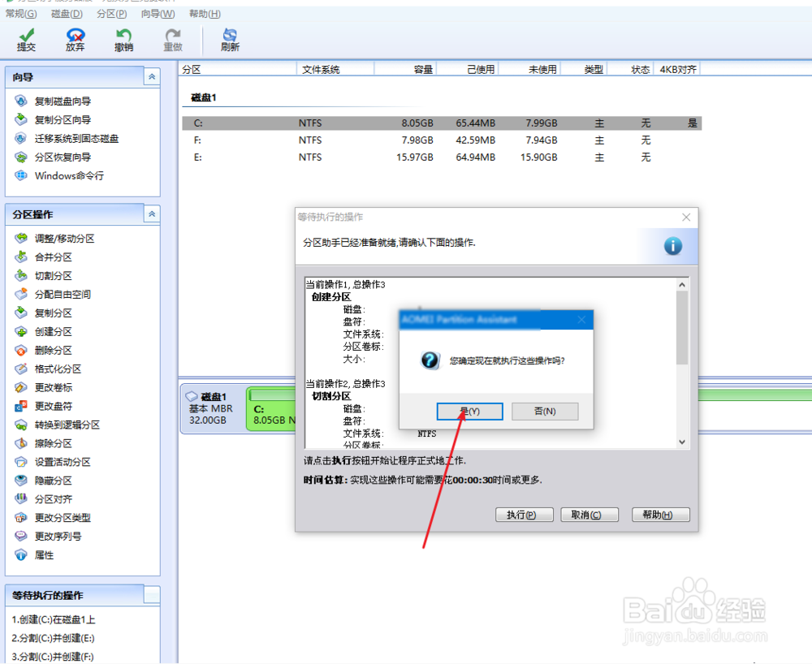This screenshot has width=812, height=664.
Task: Select the 磁盘1 基本 MBR disk block
Action: [214, 408]
